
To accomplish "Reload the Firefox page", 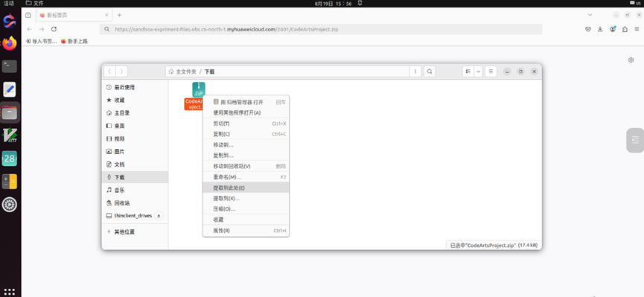I will click(54, 29).
